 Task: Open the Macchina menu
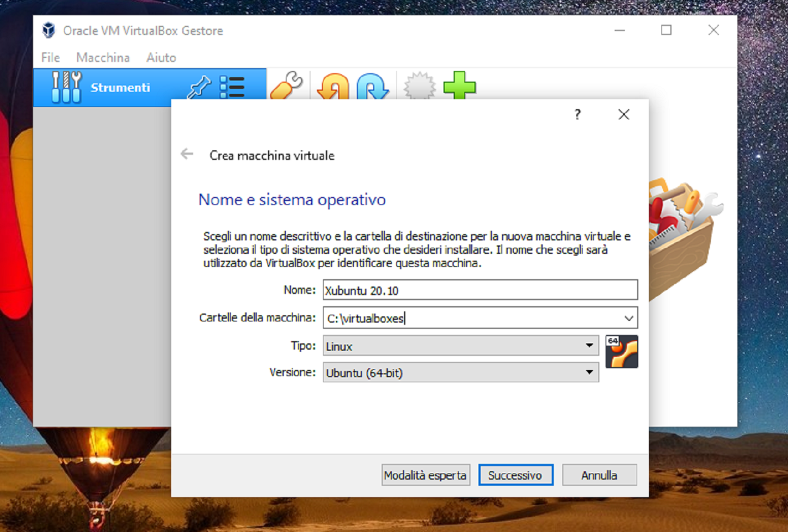(102, 57)
